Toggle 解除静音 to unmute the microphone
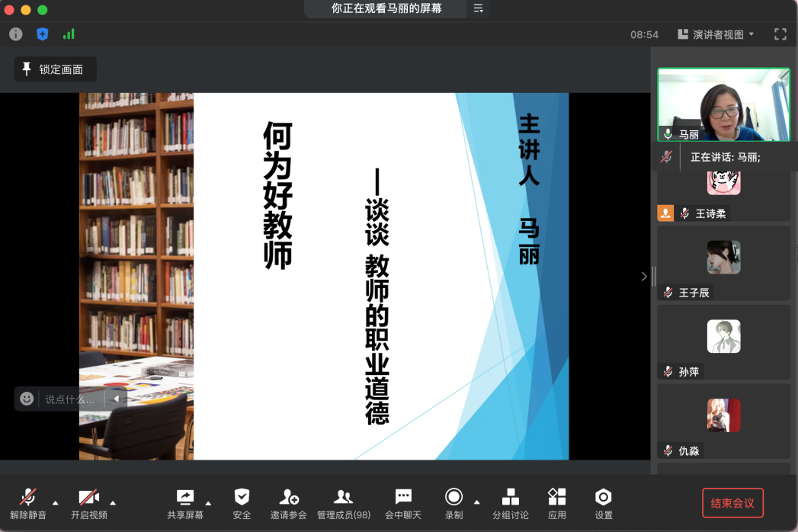This screenshot has width=798, height=532. (x=28, y=504)
